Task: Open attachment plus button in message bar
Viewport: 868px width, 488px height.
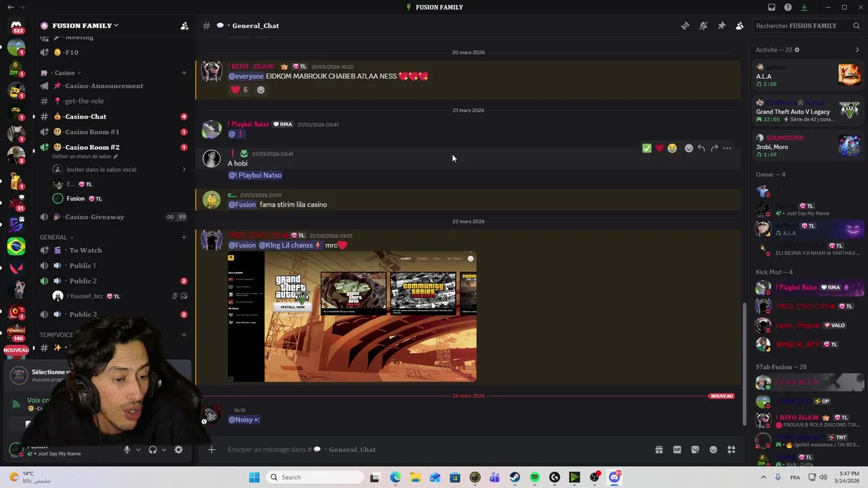Action: [x=212, y=449]
